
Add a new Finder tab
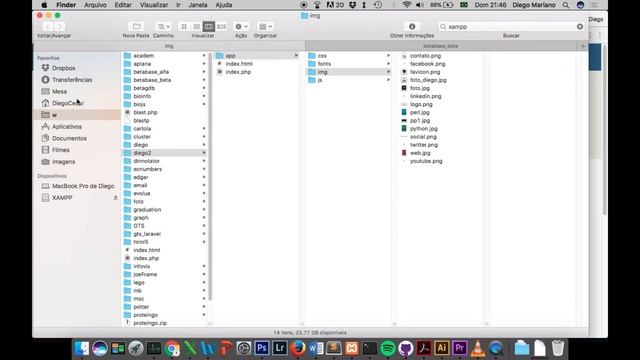(582, 46)
